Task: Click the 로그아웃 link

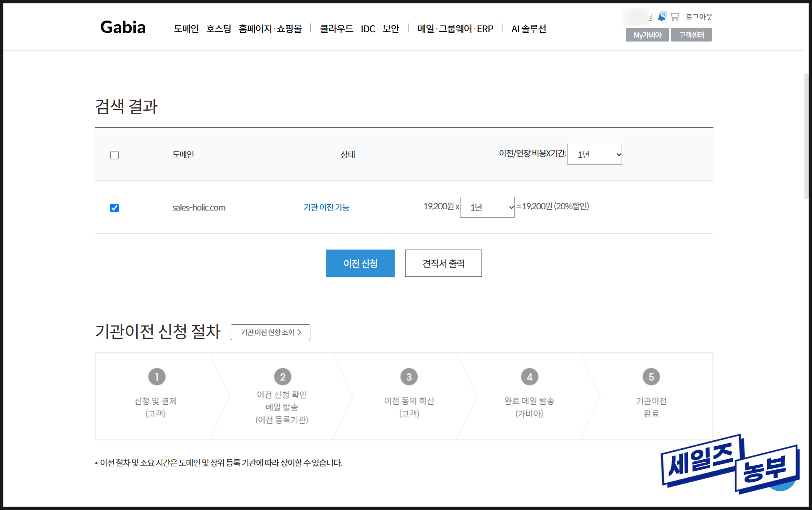Action: point(699,17)
